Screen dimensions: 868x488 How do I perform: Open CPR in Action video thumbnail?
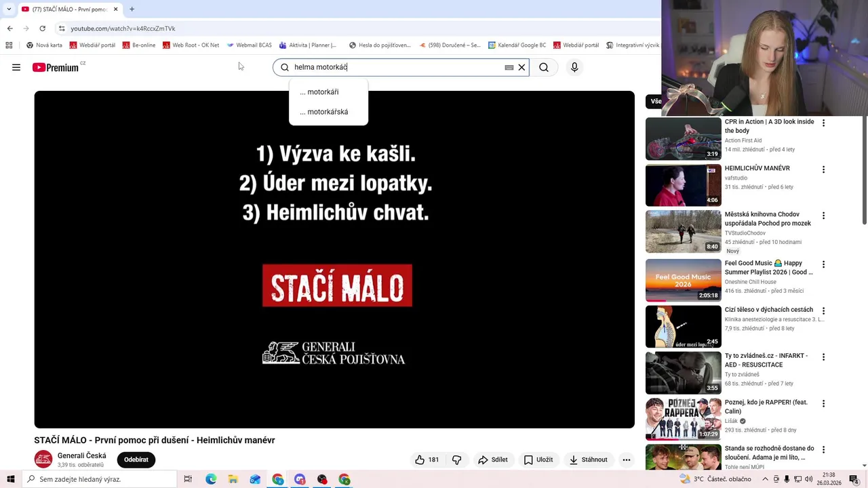coord(684,139)
